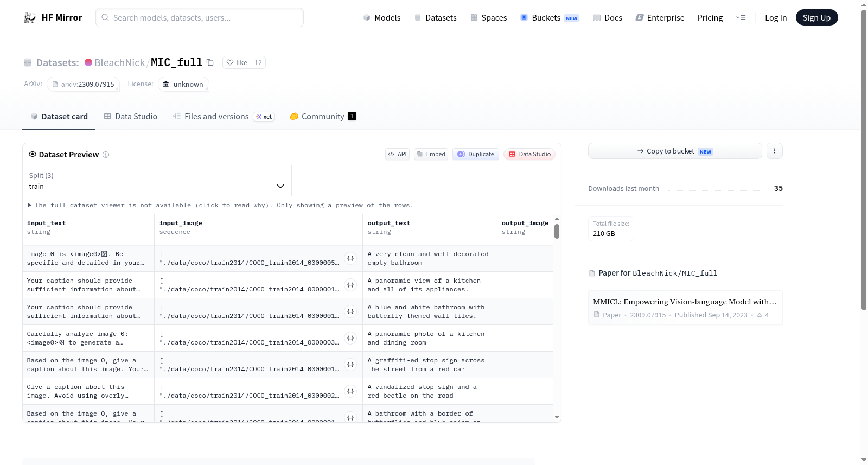
Task: Open Enterprise in the top navigation
Action: click(660, 18)
